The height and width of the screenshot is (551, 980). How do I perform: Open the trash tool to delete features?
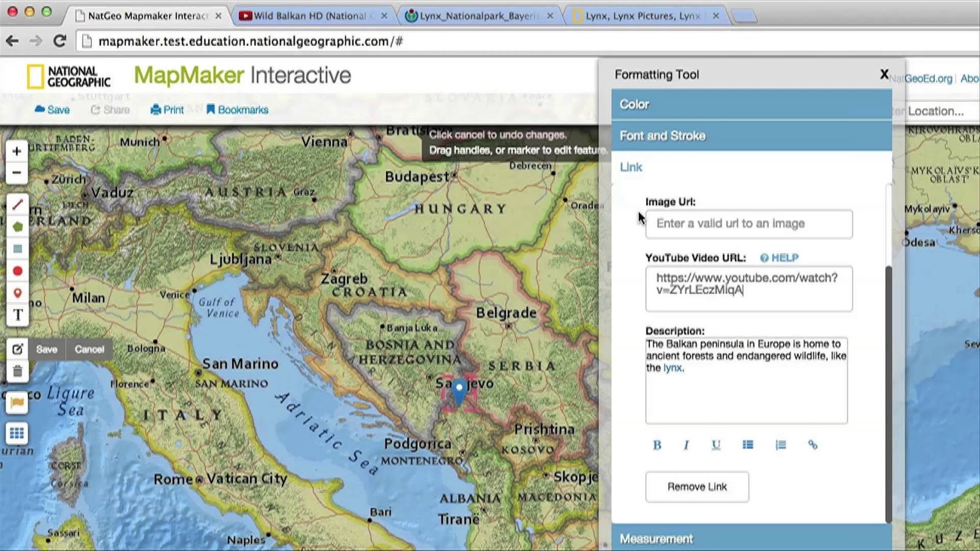point(17,371)
